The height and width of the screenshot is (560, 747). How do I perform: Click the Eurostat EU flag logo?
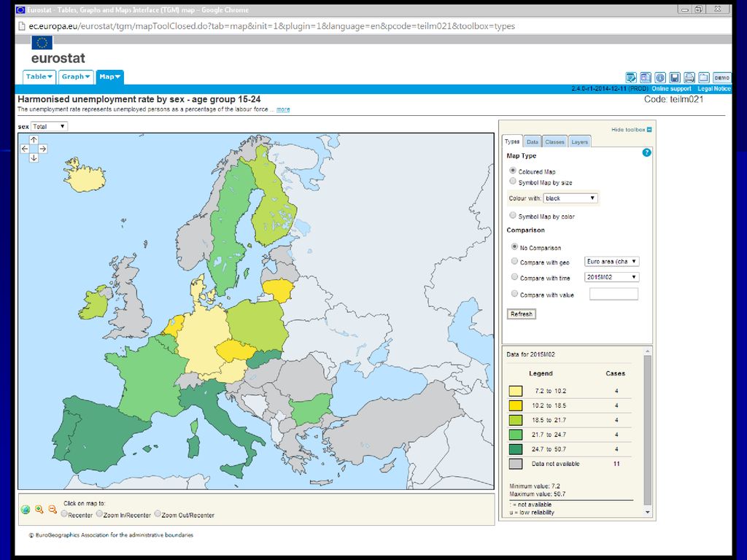coord(42,43)
